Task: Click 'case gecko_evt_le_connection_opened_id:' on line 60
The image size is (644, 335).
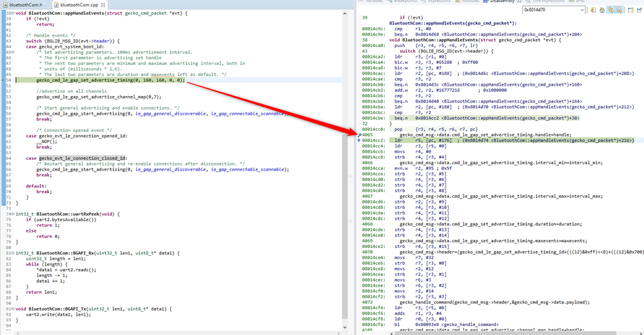Action: pos(77,136)
